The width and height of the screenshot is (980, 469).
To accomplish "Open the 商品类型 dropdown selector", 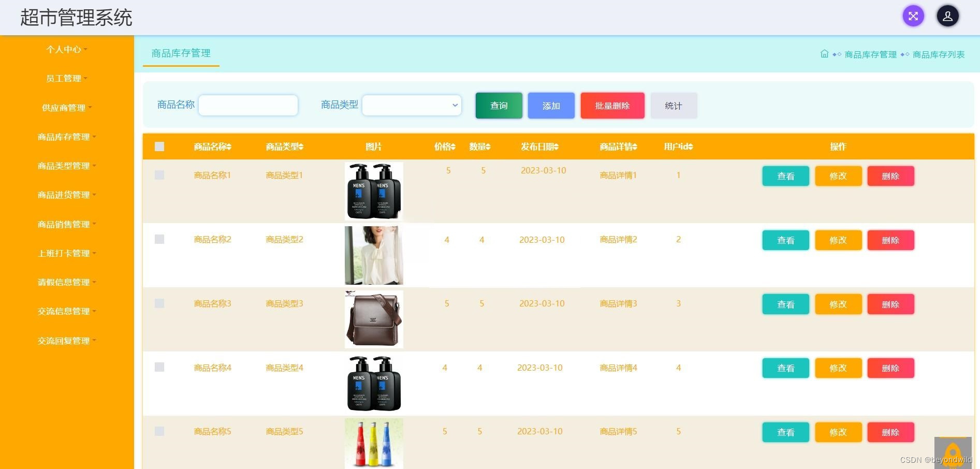I will [x=411, y=105].
